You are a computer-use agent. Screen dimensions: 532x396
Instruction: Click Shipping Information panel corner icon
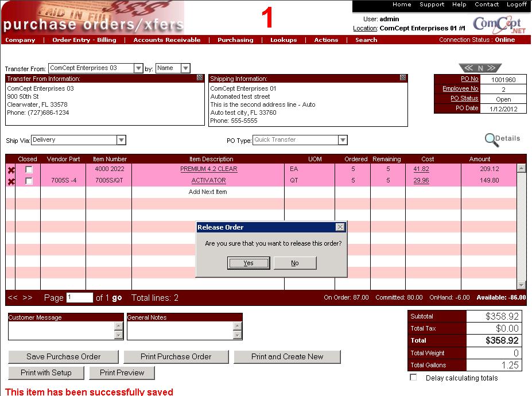(403, 78)
